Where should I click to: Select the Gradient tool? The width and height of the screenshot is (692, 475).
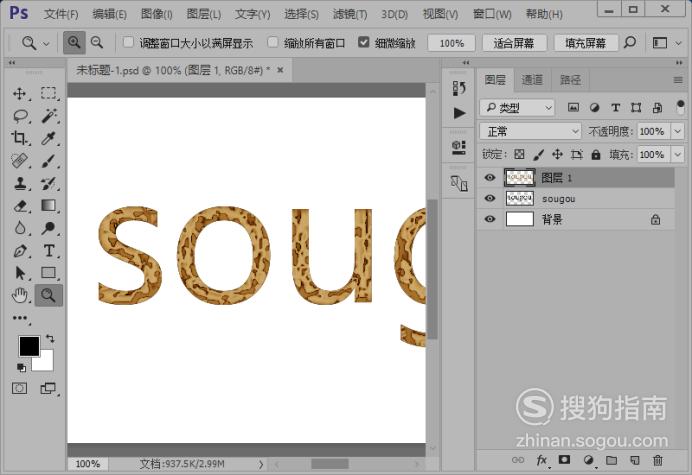coord(49,205)
